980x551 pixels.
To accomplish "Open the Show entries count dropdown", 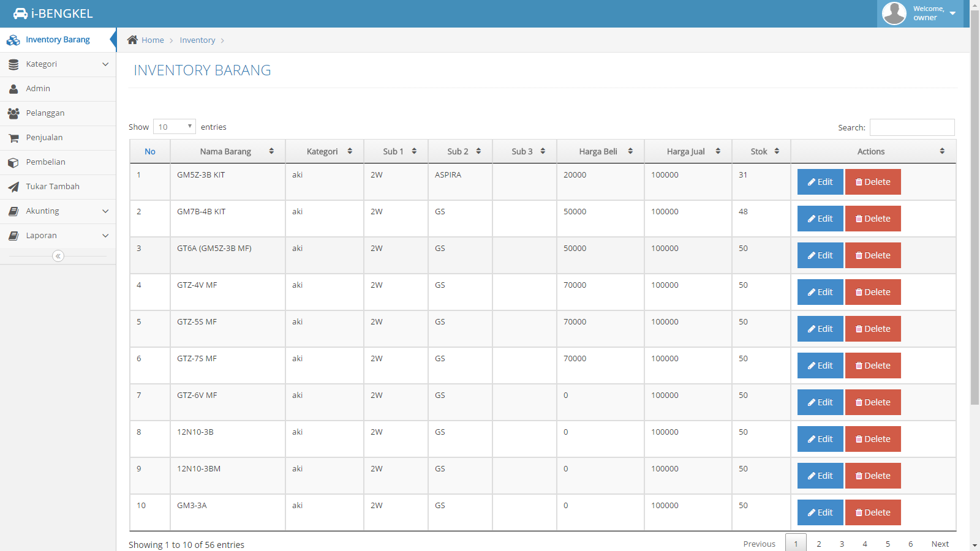I will (175, 127).
